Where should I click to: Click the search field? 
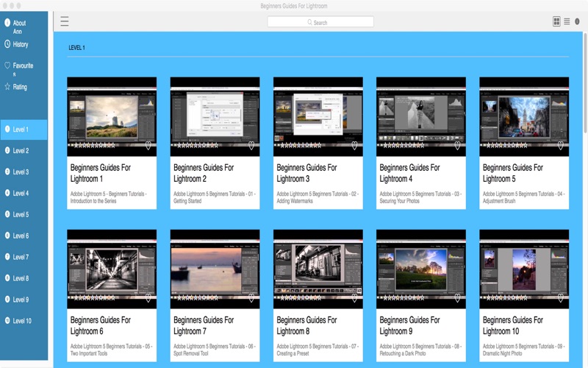pos(320,22)
